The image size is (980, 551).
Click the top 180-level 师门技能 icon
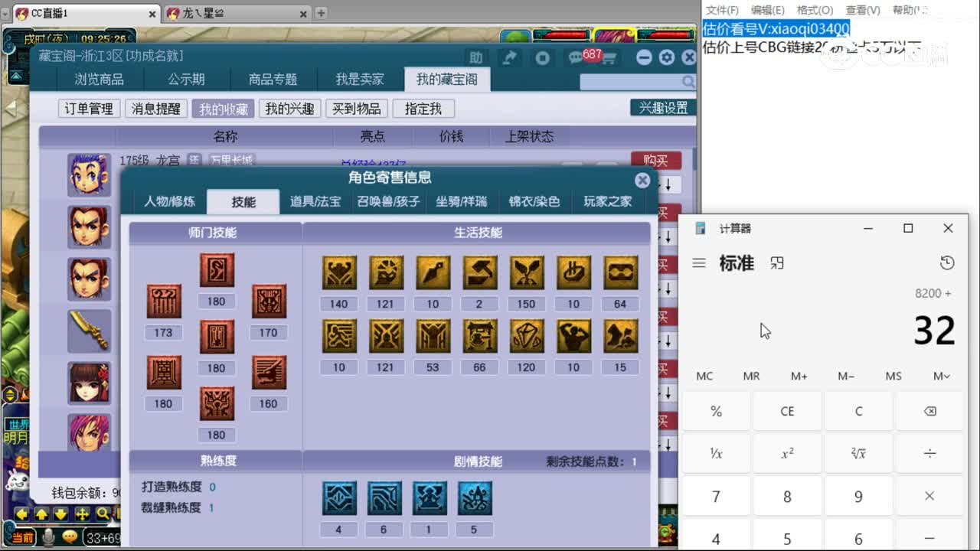[x=217, y=269]
